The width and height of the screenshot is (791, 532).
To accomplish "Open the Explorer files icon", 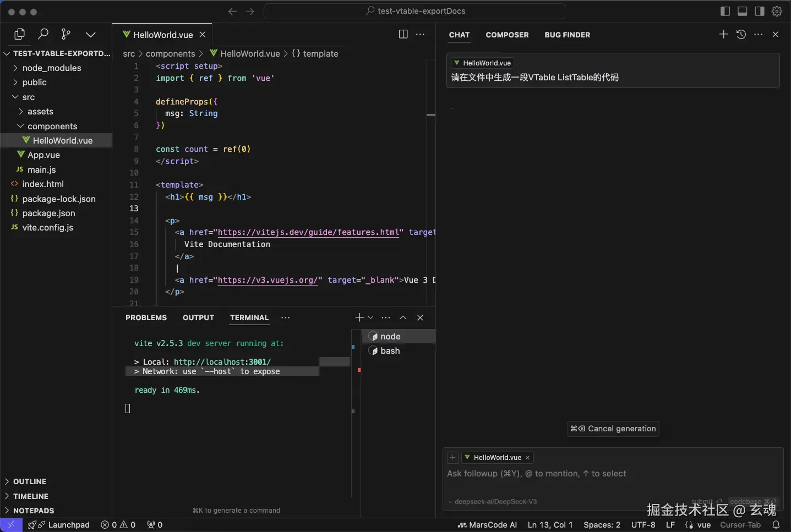I will (x=20, y=34).
